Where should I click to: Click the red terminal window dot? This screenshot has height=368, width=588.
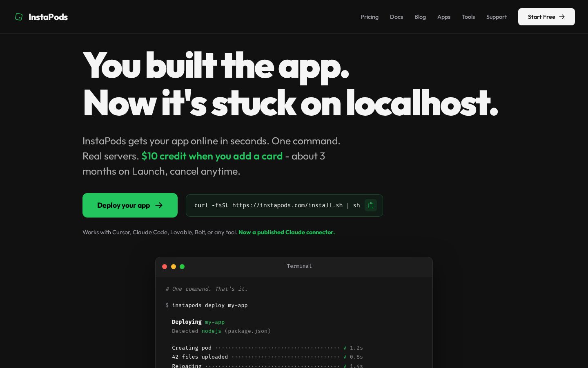tap(165, 267)
